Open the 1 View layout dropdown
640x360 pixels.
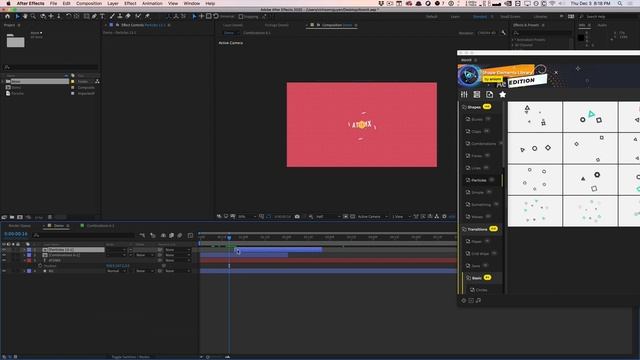pyautogui.click(x=401, y=217)
